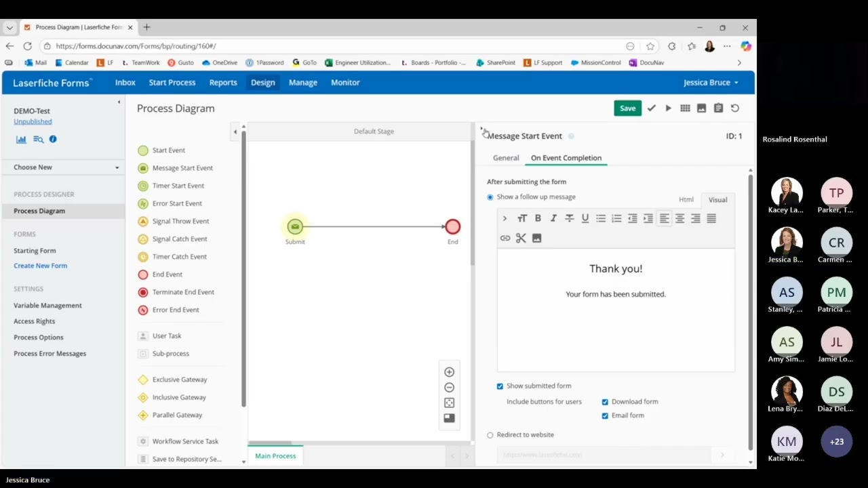Switch to the General tab

click(506, 158)
